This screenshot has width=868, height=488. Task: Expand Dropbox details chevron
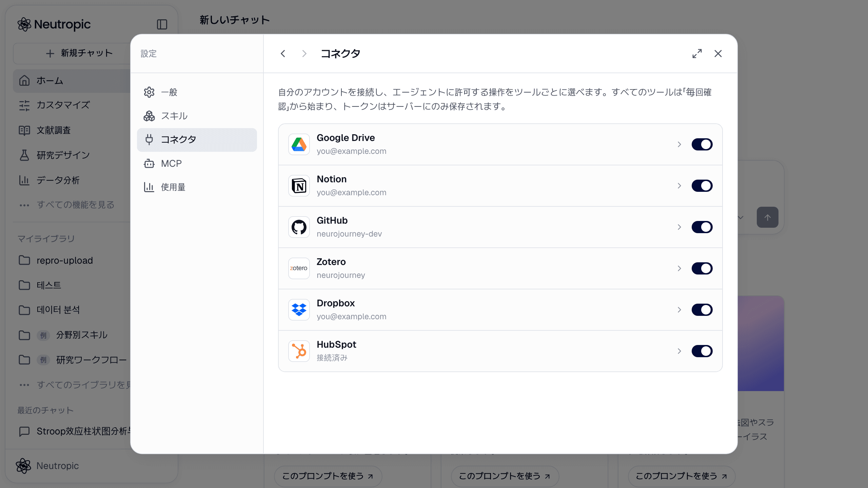pos(679,310)
